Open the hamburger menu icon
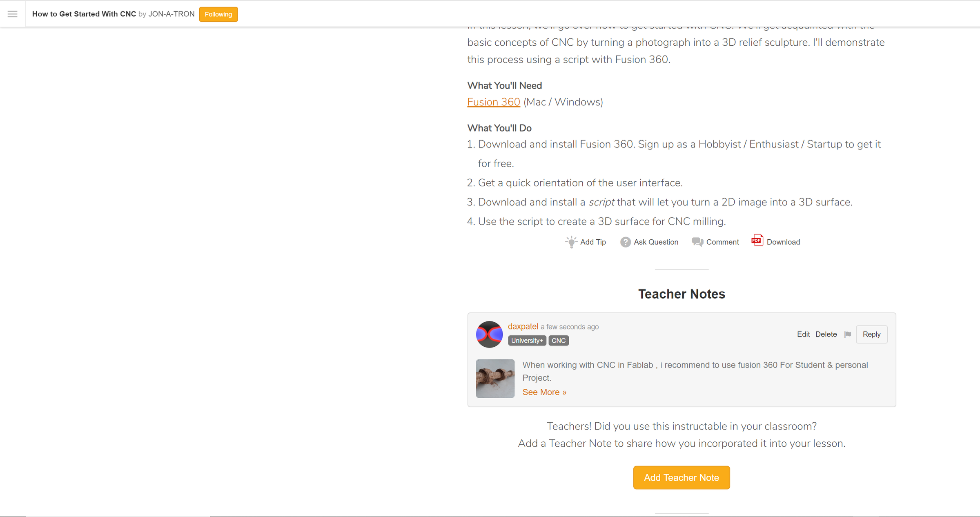 (13, 14)
